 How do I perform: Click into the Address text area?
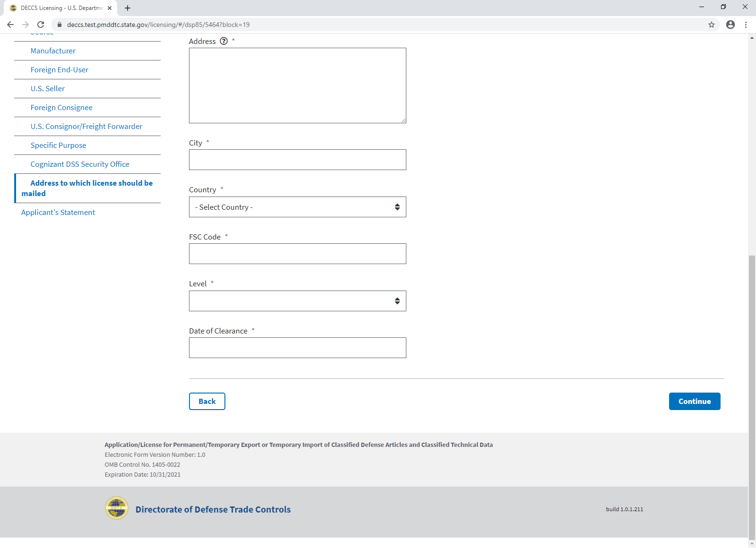click(297, 86)
